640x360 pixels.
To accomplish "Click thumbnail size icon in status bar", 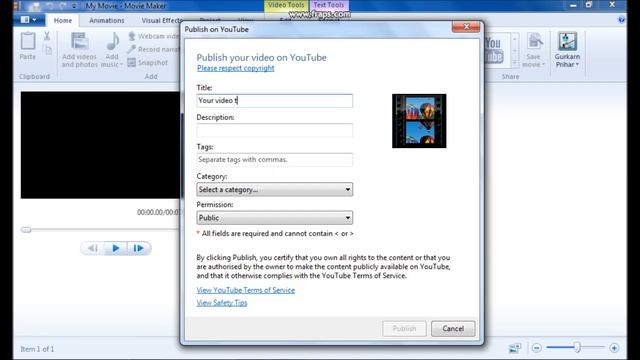I will [x=515, y=348].
